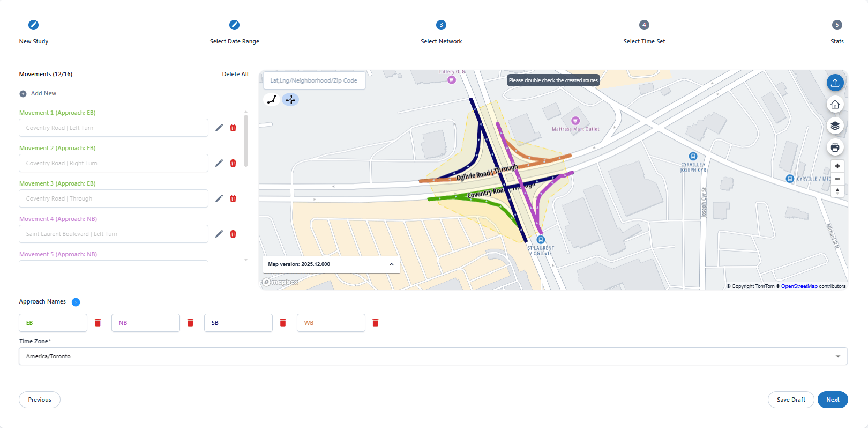The height and width of the screenshot is (428, 868).
Task: Click Movement 1 Coventry Road Left Turn field
Action: point(114,128)
